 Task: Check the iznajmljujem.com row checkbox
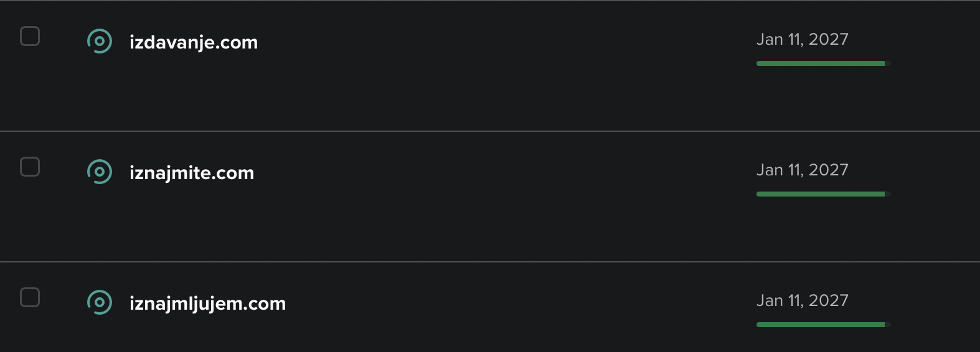pyautogui.click(x=30, y=297)
